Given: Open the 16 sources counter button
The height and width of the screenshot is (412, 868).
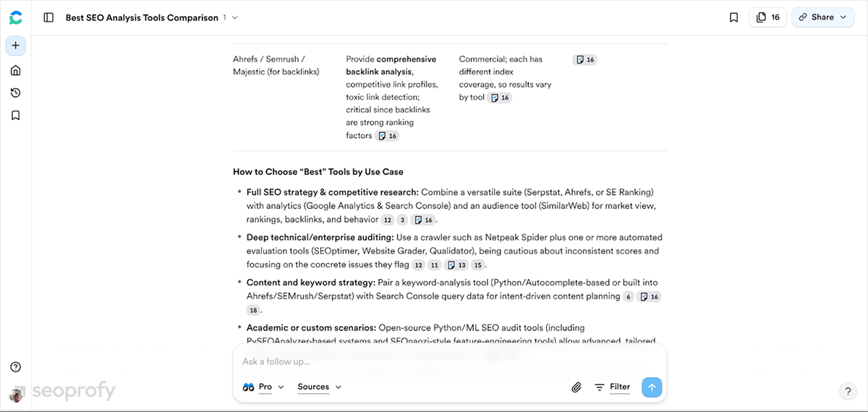Looking at the screenshot, I should coord(767,17).
